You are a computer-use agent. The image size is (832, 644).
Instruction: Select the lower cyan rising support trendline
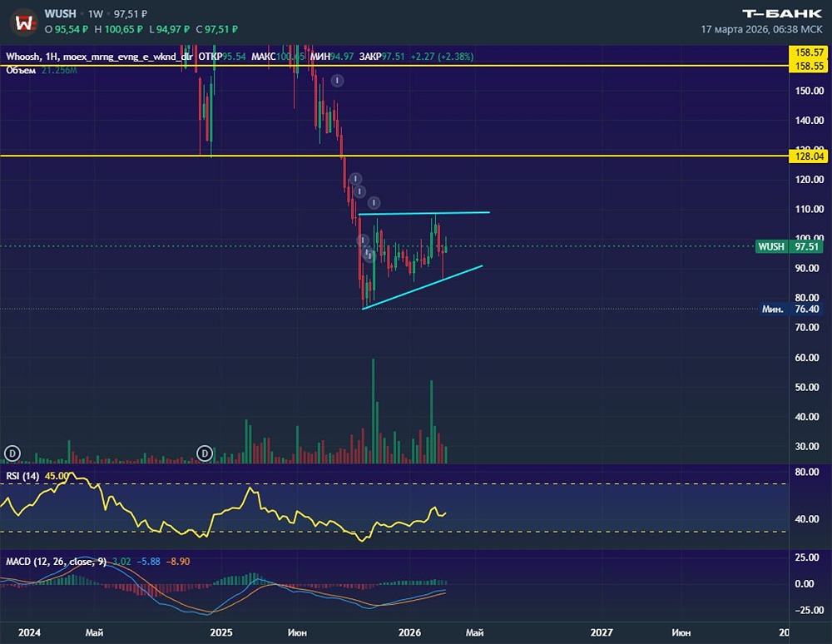point(423,287)
